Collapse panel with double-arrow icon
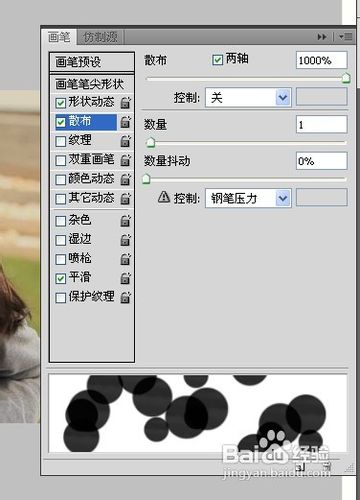This screenshot has height=500, width=360. click(x=322, y=37)
